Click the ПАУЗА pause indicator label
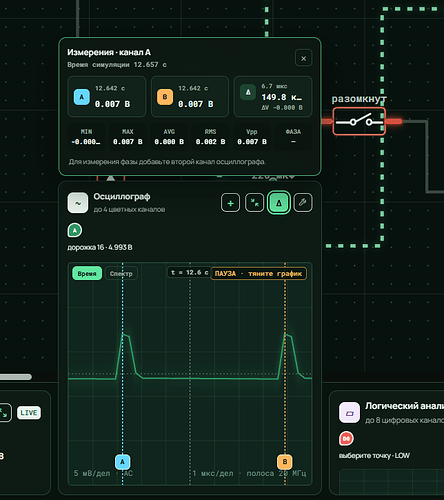444x500 pixels. pos(258,273)
